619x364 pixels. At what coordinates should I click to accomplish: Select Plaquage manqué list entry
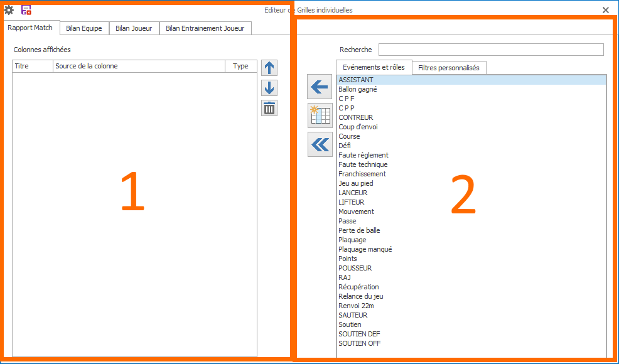coord(365,249)
